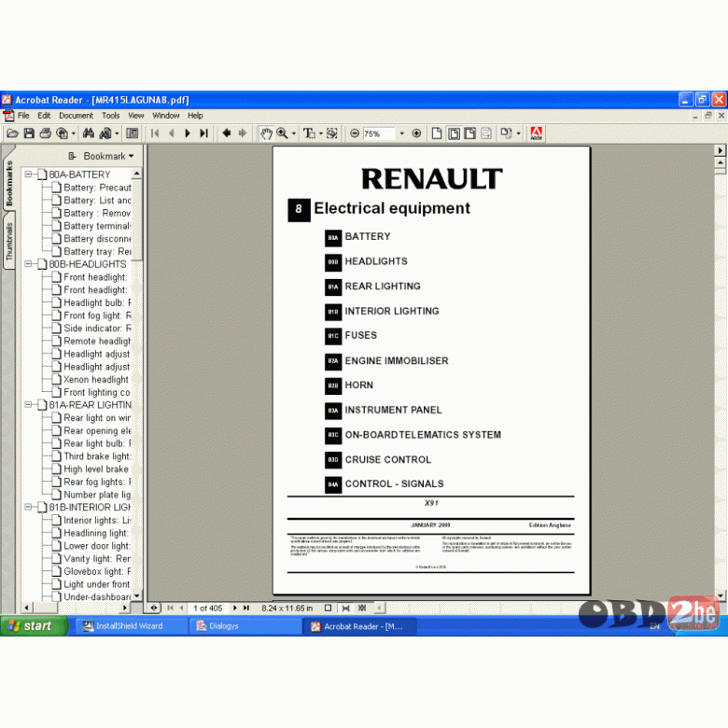Click the Zoom In plus button
Image resolution: width=728 pixels, height=728 pixels.
pos(416,133)
